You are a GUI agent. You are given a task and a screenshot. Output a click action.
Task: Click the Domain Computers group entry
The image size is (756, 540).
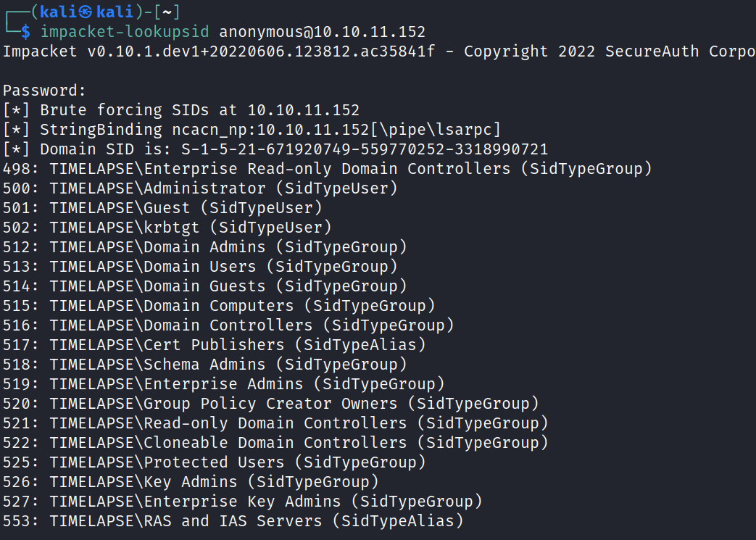click(219, 306)
